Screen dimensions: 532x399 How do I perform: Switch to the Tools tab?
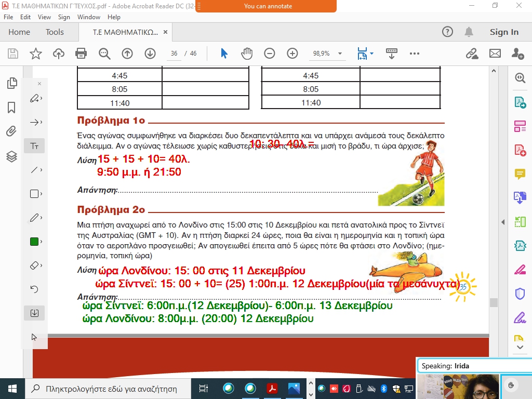point(55,32)
